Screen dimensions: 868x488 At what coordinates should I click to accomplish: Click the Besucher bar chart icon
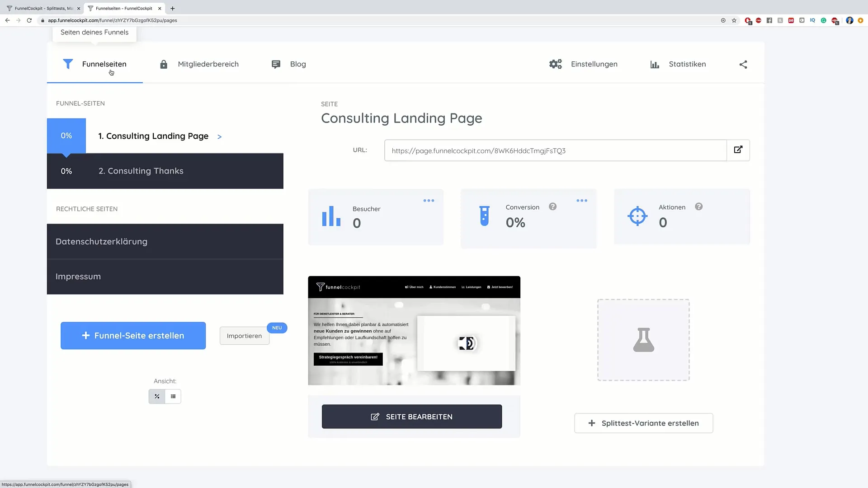point(330,216)
